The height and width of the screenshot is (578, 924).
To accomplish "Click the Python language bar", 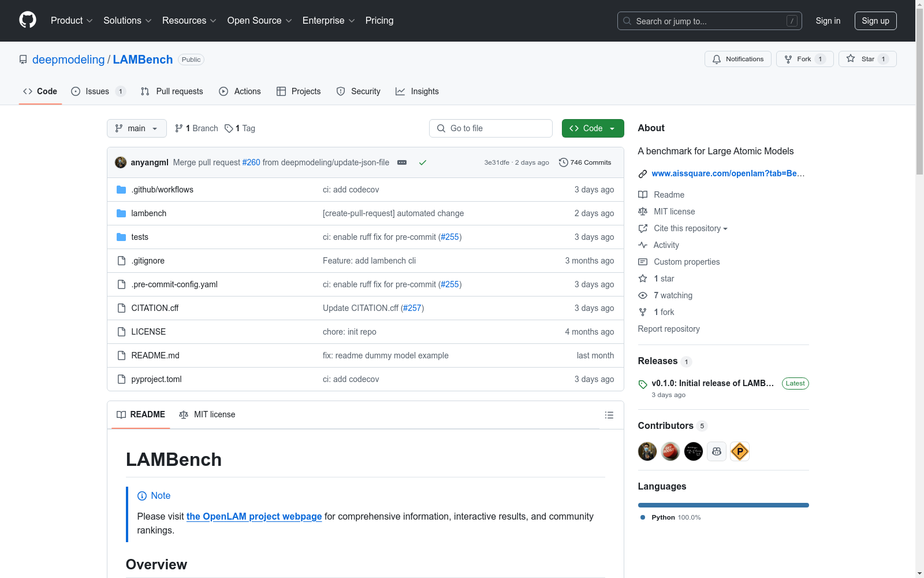I will click(724, 505).
